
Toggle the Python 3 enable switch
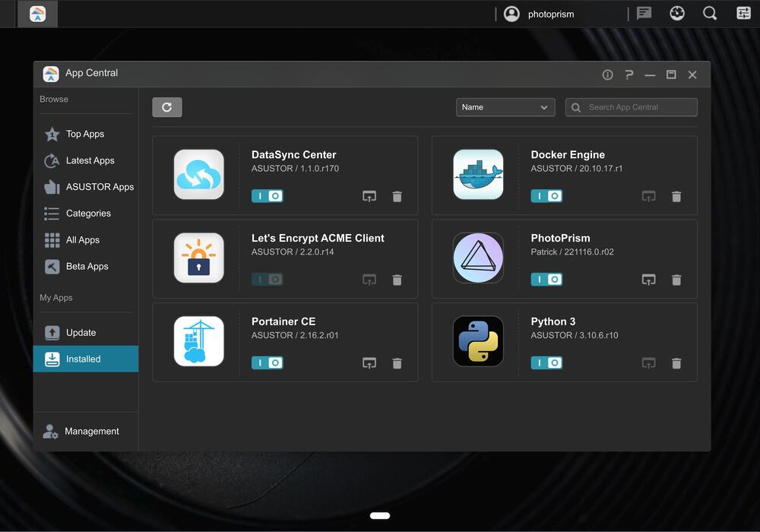pos(546,363)
